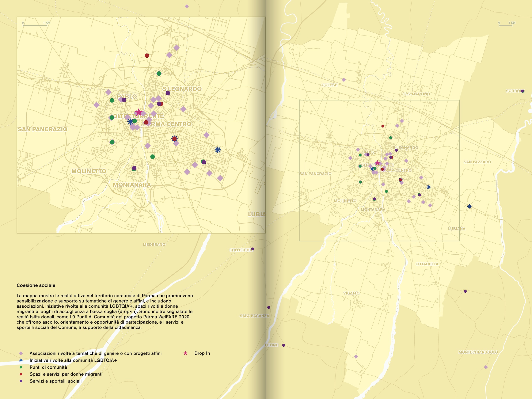Click the Cittadella place label
Viewport: 532px width, 399px height.
click(x=427, y=264)
